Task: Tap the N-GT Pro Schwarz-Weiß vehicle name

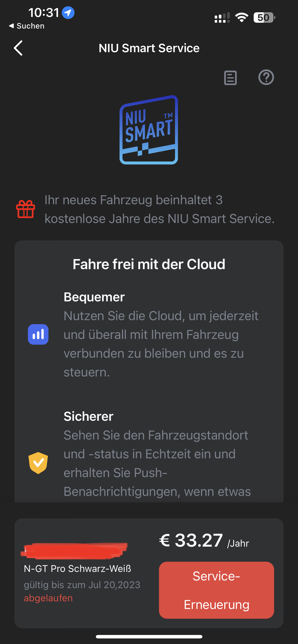Action: [x=77, y=568]
